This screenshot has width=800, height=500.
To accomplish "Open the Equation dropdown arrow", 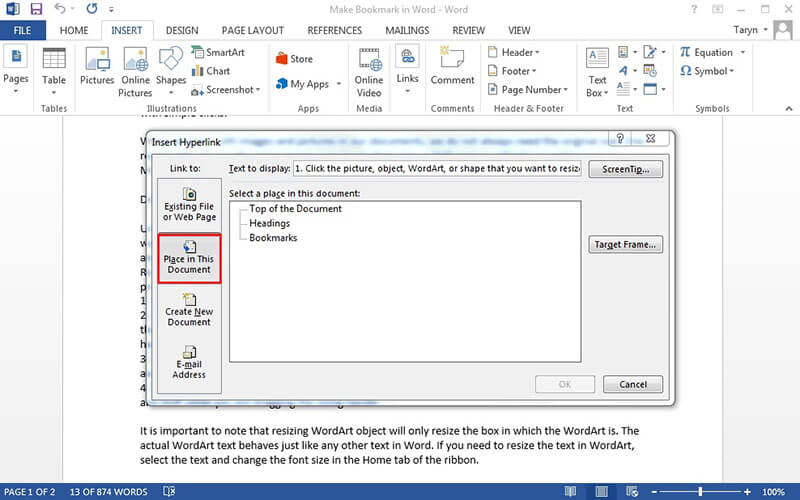I will pos(742,52).
